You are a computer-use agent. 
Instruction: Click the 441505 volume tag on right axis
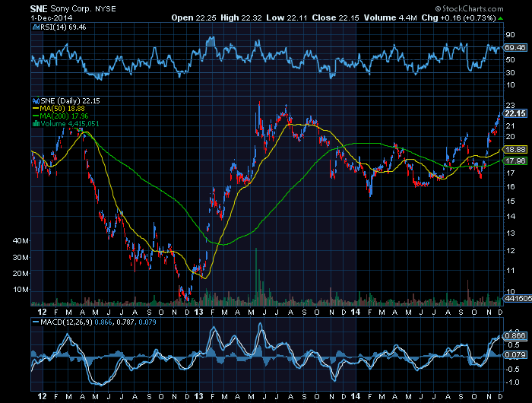[x=518, y=298]
